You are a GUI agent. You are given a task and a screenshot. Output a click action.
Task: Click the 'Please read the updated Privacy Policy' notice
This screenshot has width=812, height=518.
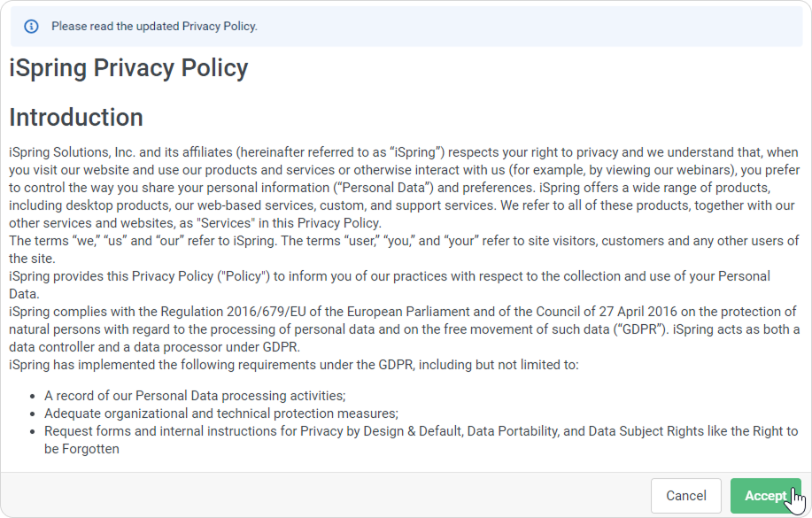click(154, 27)
